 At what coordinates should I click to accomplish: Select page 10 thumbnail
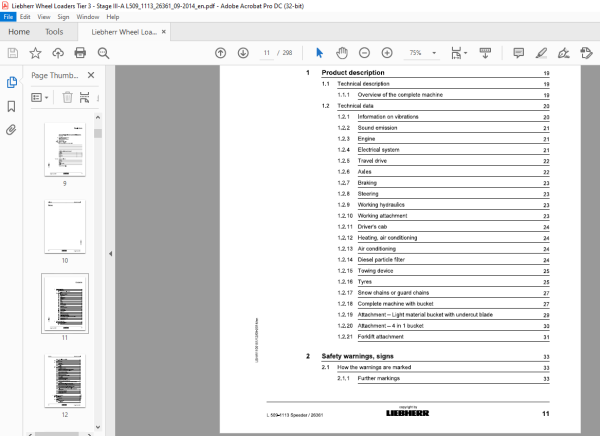click(65, 227)
